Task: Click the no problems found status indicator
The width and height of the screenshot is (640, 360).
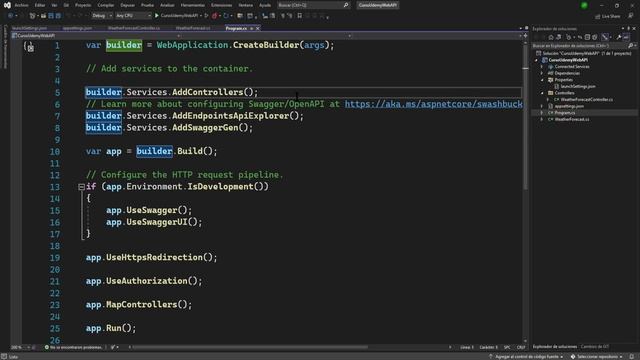Action: (73, 347)
